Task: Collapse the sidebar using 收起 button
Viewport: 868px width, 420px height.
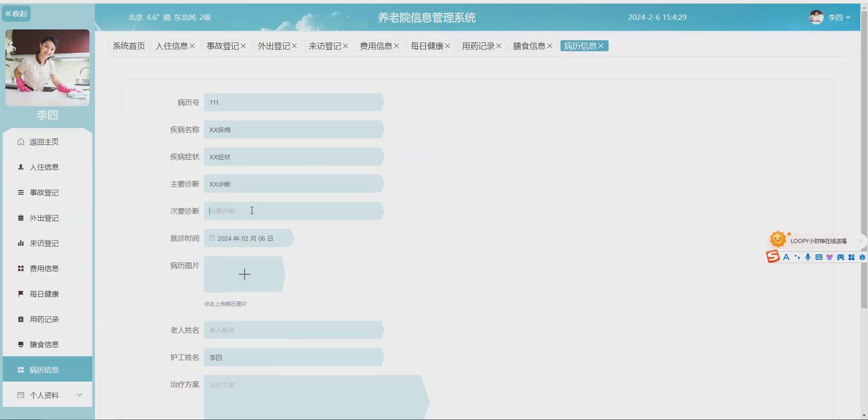Action: point(16,14)
